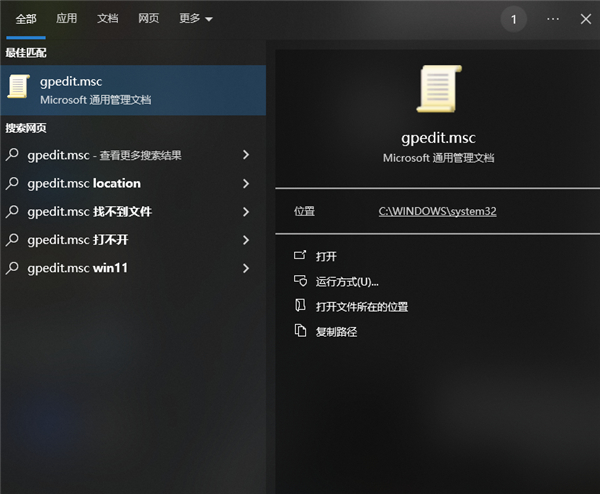Click the gpedit.msc scroll icon in best match
Image resolution: width=600 pixels, height=494 pixels.
tap(18, 87)
